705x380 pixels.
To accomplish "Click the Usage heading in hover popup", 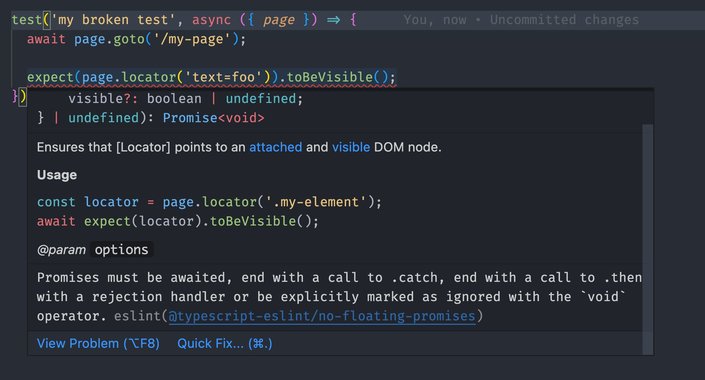I will [57, 175].
